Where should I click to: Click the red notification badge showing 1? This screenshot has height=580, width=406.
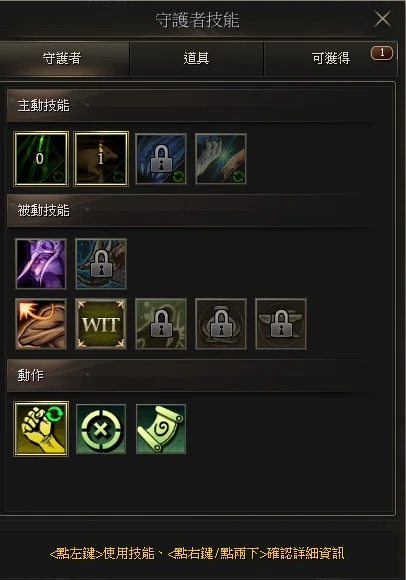pos(382,53)
